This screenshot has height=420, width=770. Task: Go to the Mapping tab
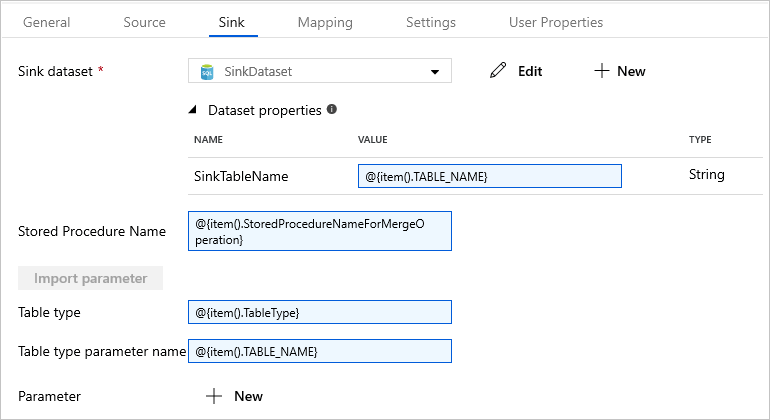[325, 22]
